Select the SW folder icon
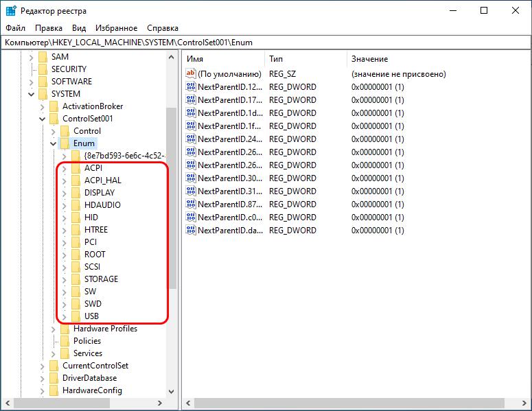Screen dimensions: 532x411 pyautogui.click(x=76, y=292)
